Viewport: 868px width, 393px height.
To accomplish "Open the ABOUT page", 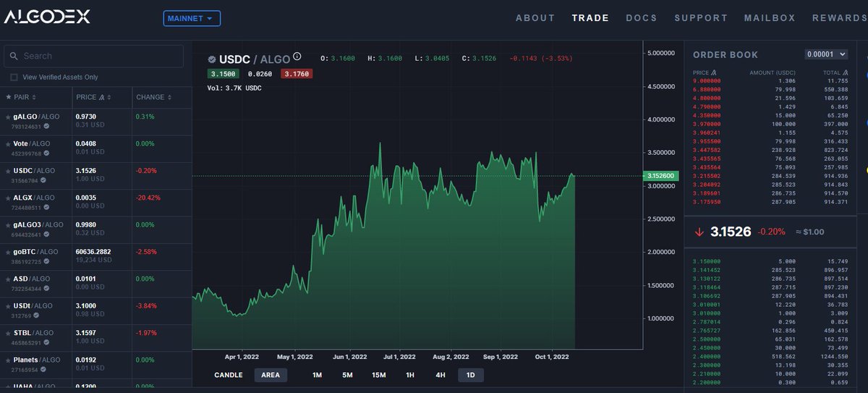I will (535, 18).
